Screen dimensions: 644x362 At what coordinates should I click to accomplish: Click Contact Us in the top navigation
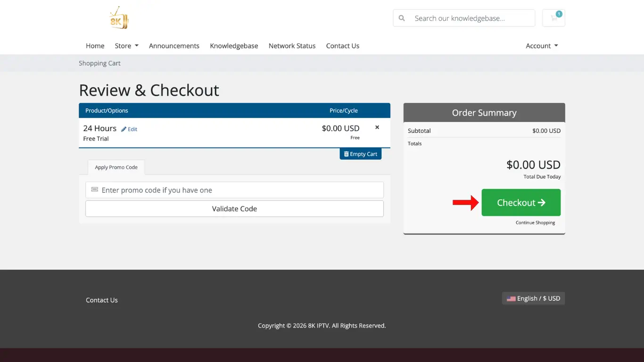tap(343, 46)
